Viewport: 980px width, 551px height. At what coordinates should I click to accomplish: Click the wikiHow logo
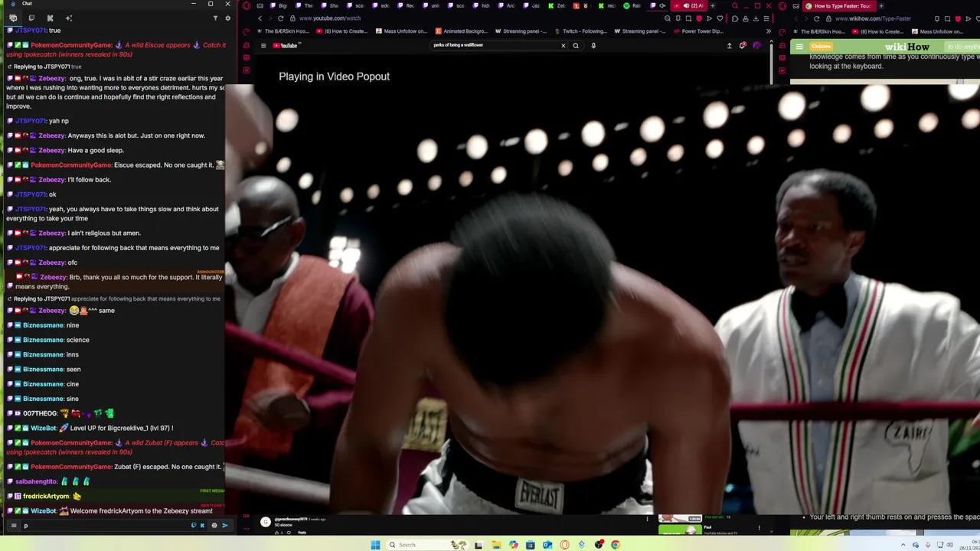pos(906,47)
